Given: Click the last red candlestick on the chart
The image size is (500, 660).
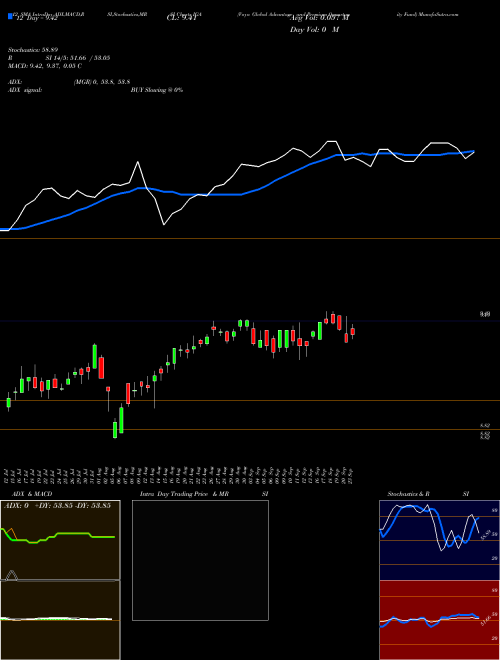Looking at the screenshot, I should pos(353,332).
